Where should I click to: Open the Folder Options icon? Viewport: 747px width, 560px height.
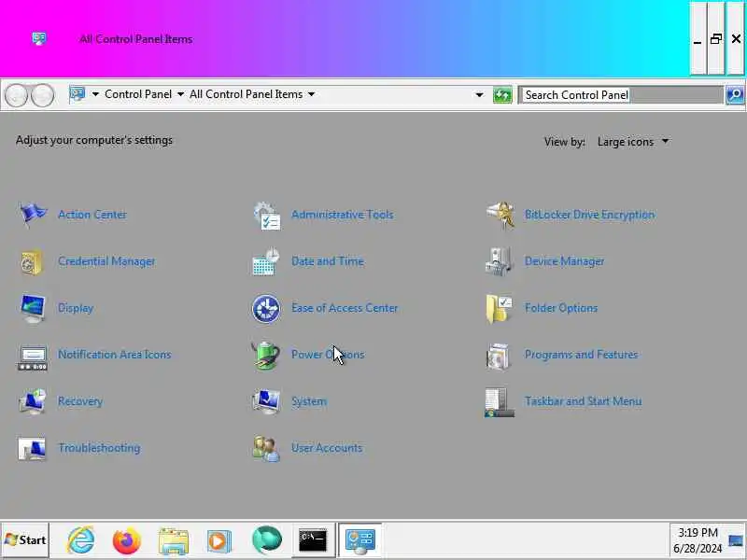[x=499, y=309]
